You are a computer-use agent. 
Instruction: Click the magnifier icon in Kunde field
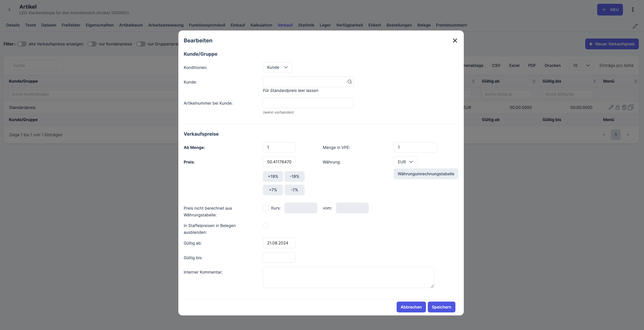(x=349, y=82)
